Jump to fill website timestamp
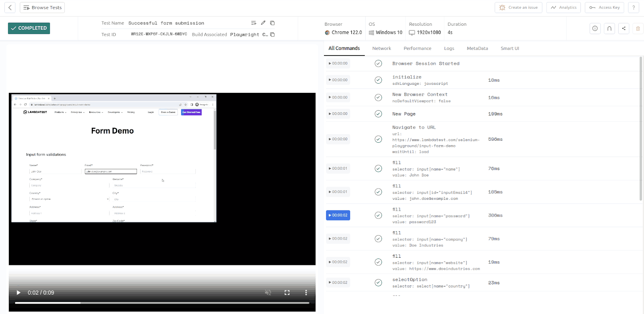 coord(338,262)
